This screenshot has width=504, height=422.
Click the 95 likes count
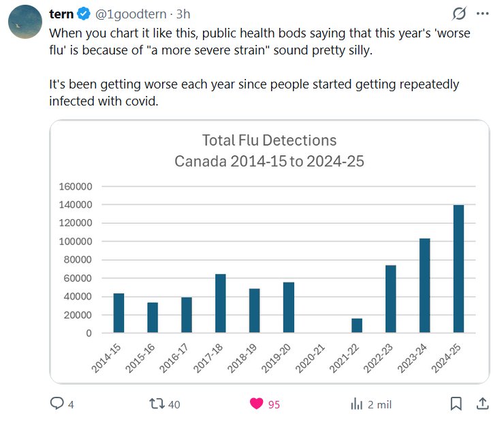click(x=274, y=404)
